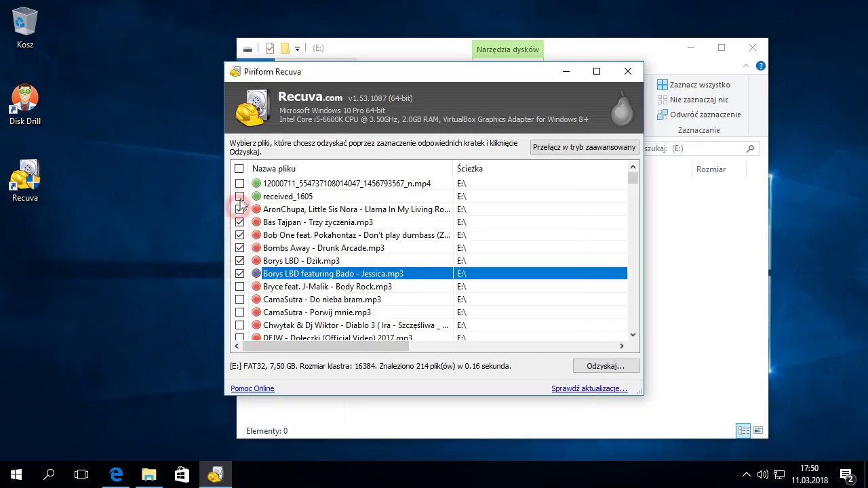Click Recuva title bar app icon
868x488 pixels.
[235, 72]
